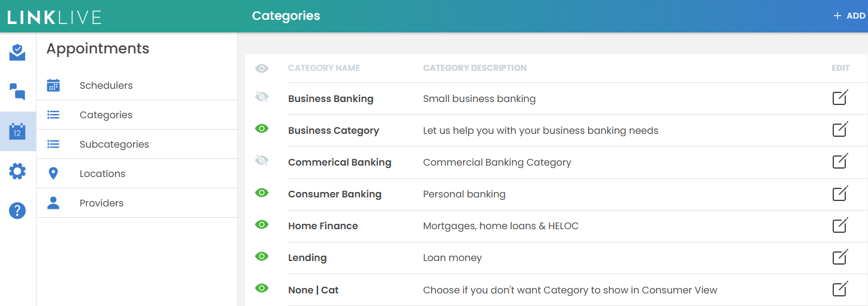868x306 pixels.
Task: Open Locations in the Appointments menu
Action: tap(102, 174)
